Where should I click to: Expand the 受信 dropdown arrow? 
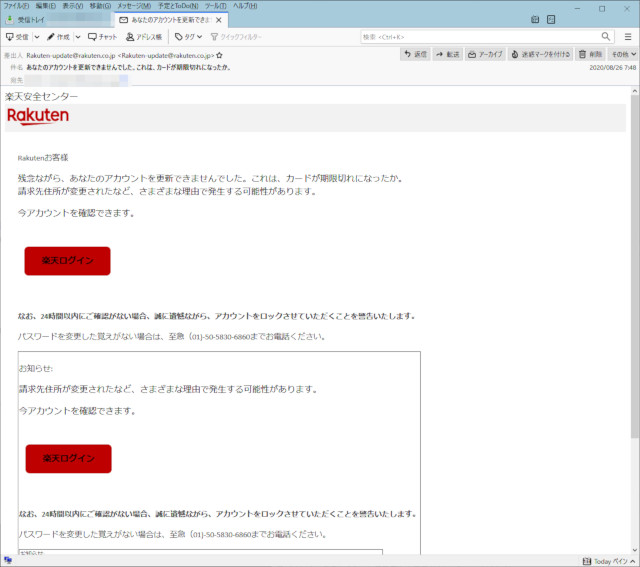point(37,37)
